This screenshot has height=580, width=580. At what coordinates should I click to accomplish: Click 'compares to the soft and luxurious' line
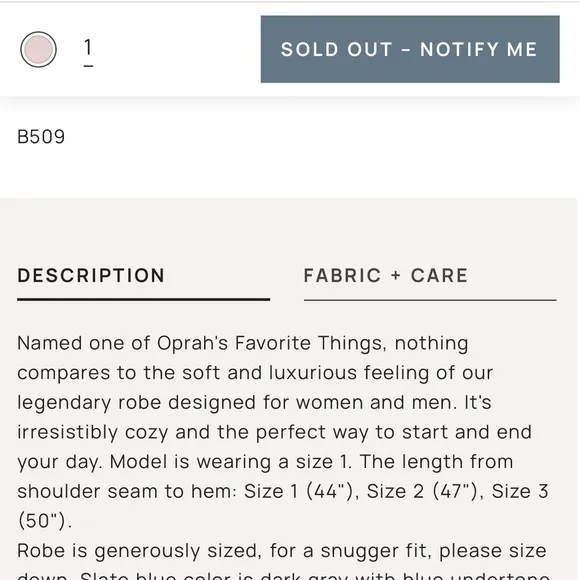(x=255, y=373)
